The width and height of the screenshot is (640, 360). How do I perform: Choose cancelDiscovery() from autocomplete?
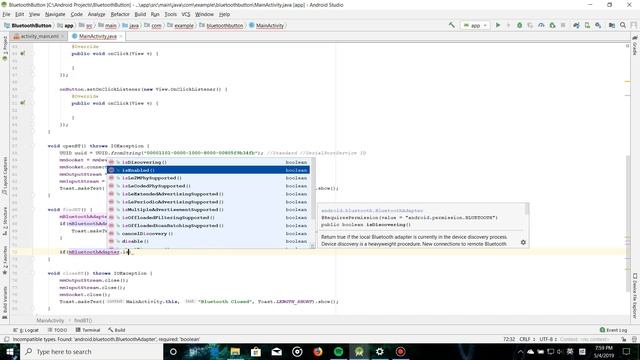tap(208, 233)
